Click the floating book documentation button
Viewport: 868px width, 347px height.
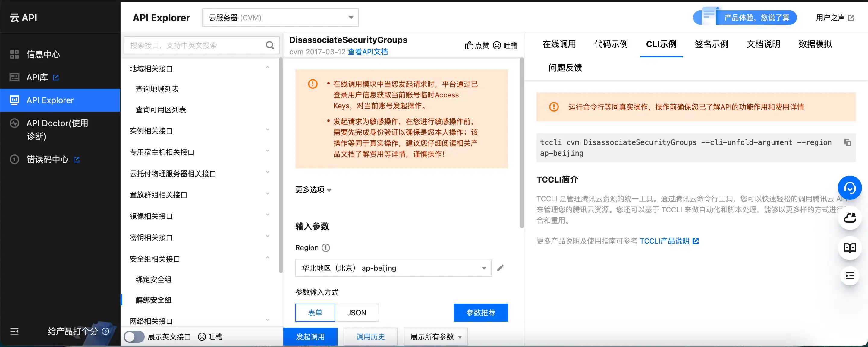pyautogui.click(x=850, y=248)
